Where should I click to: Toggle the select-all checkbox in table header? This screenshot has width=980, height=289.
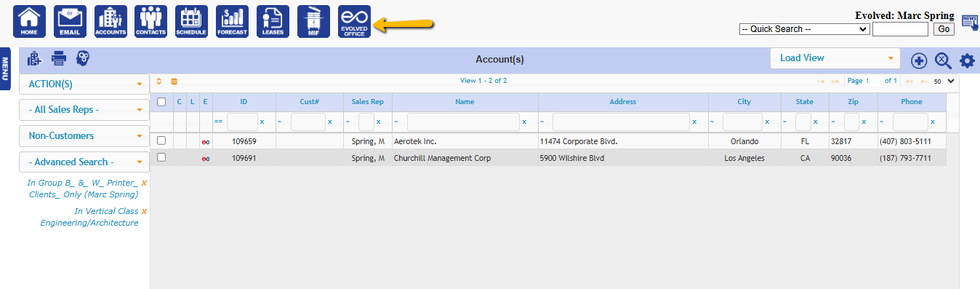coord(161,102)
